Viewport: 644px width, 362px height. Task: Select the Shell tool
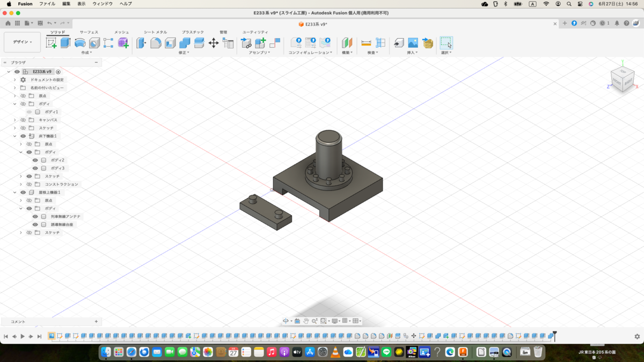(170, 43)
